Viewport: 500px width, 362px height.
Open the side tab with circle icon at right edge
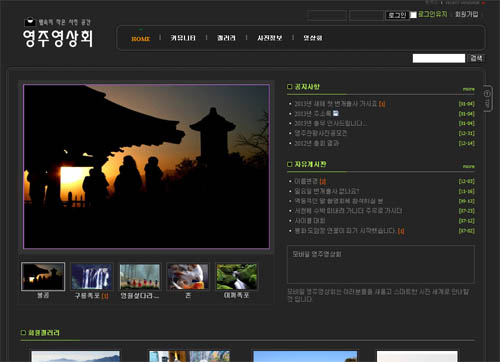(487, 99)
